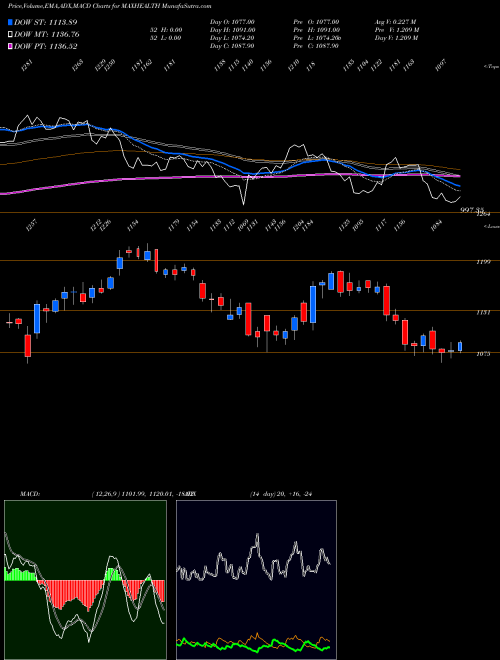Viewport: 500px width, 660px height.
Task: Click the DOW ST: 1113.89 label
Action: coord(46,22)
